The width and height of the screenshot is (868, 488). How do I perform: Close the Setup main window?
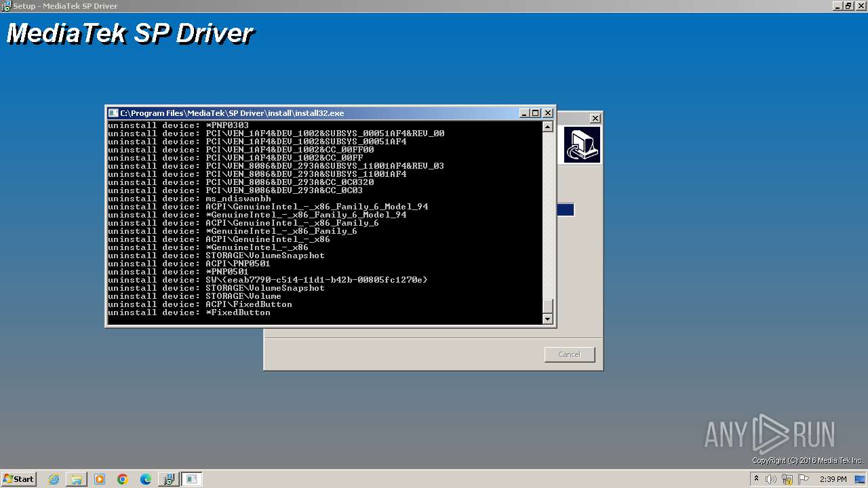tap(861, 5)
